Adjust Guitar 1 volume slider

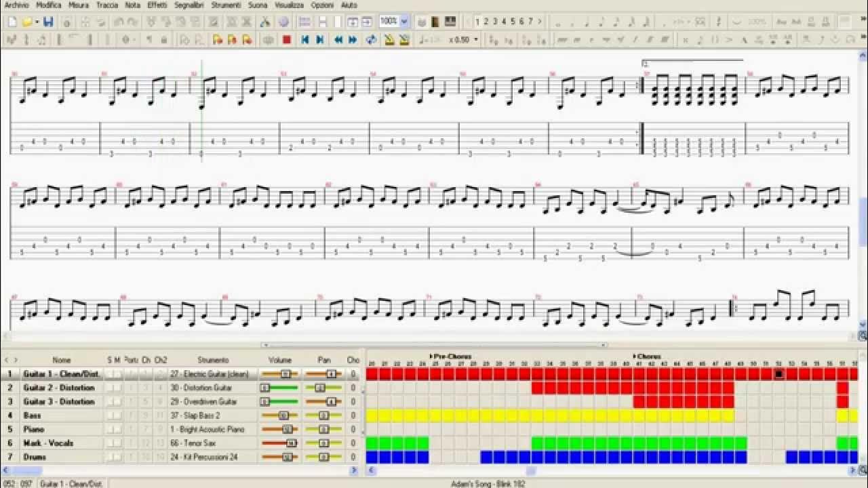coord(280,374)
